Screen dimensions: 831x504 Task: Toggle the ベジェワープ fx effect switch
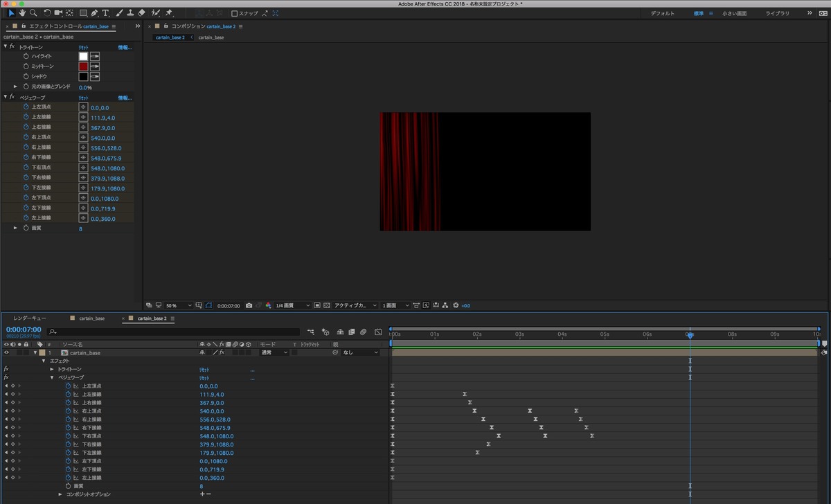(x=6, y=377)
